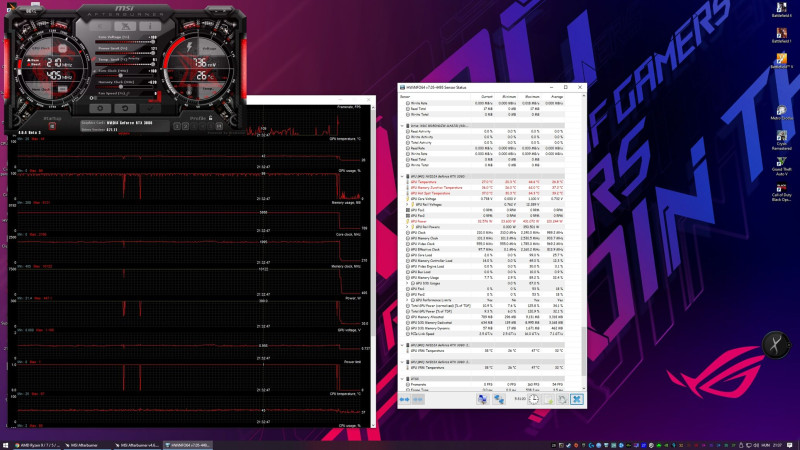Viewport: 800px width, 450px height.
Task: Click the Maximum column header in HWiNFO
Action: pyautogui.click(x=529, y=96)
